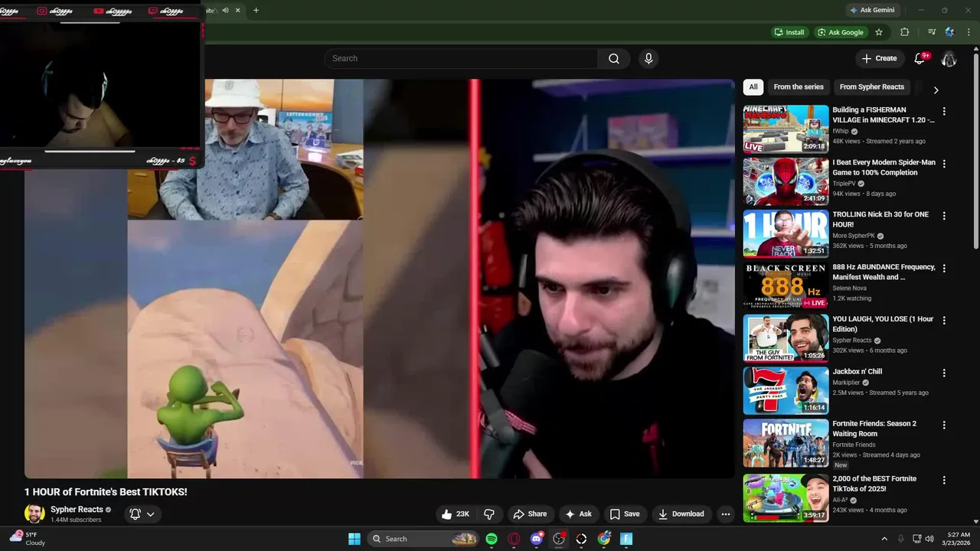Select the From Sypher Reacts chip
Viewport: 980px width, 551px height.
click(872, 87)
